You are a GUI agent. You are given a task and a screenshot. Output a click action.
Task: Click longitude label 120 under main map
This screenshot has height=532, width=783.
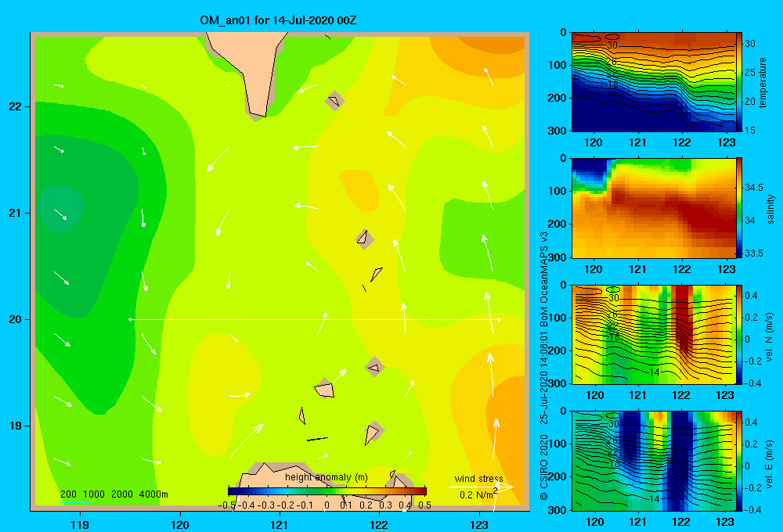tap(180, 524)
